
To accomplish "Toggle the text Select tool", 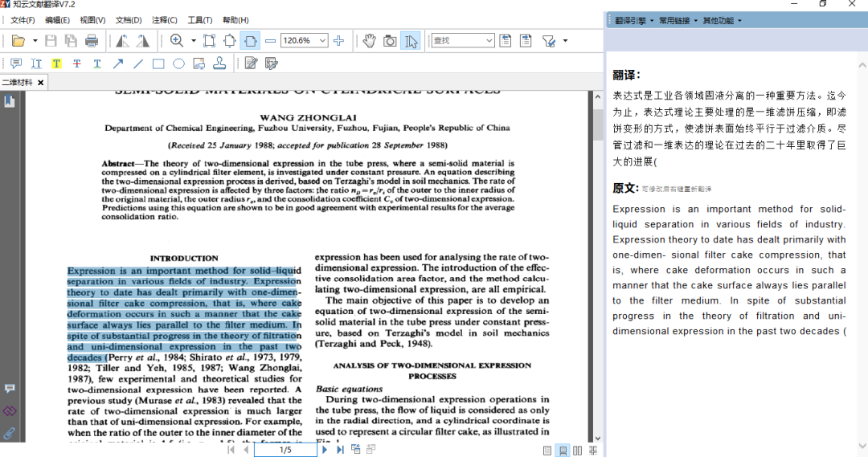I will [411, 41].
